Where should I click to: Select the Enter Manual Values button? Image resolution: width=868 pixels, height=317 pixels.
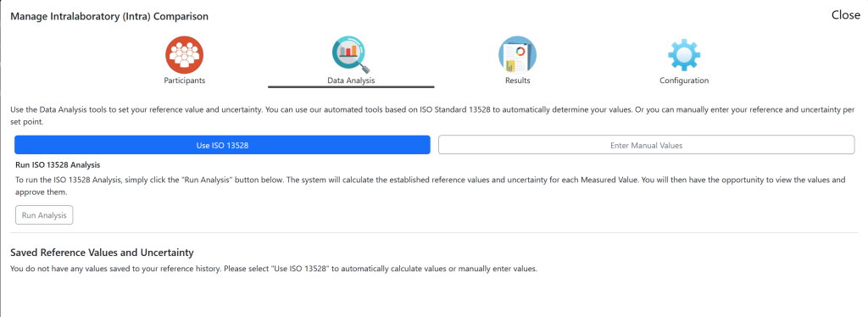647,145
